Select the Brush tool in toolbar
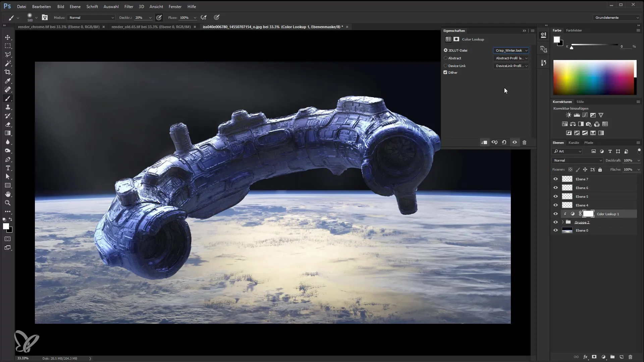 8,98
